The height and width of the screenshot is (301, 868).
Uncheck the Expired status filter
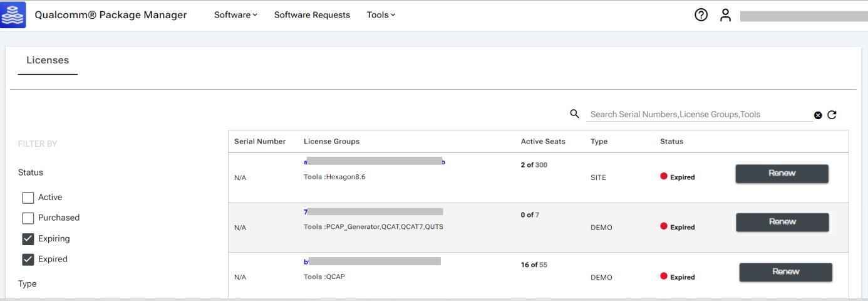[x=28, y=259]
